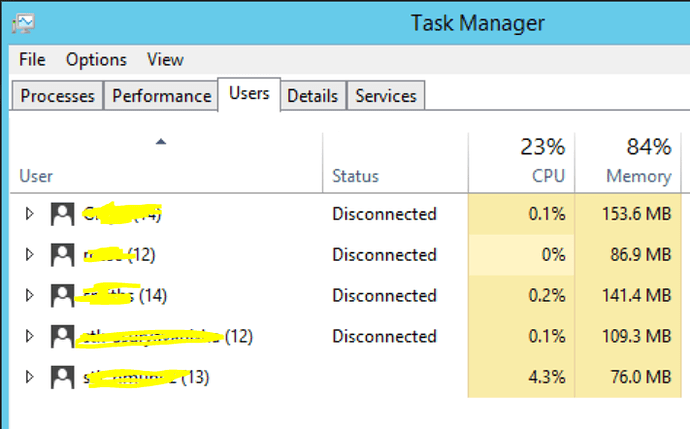Select user avatar icon with 109.3 MB memory
The width and height of the screenshot is (690, 429).
click(62, 336)
